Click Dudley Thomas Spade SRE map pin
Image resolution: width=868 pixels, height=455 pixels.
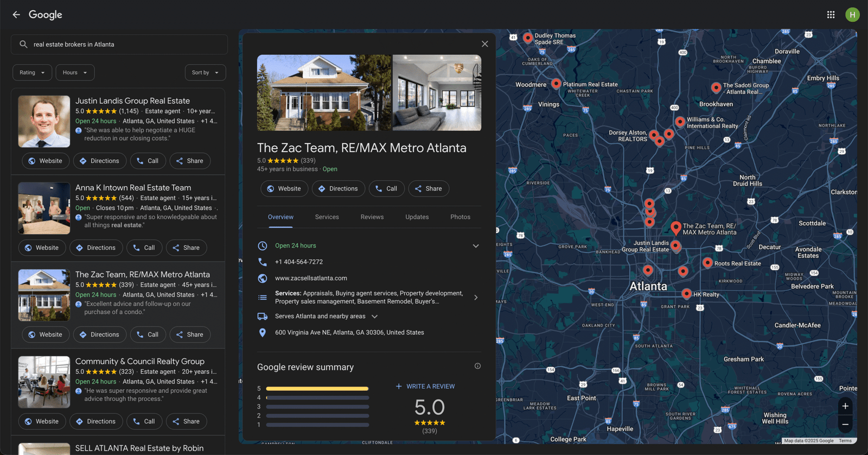coord(528,38)
